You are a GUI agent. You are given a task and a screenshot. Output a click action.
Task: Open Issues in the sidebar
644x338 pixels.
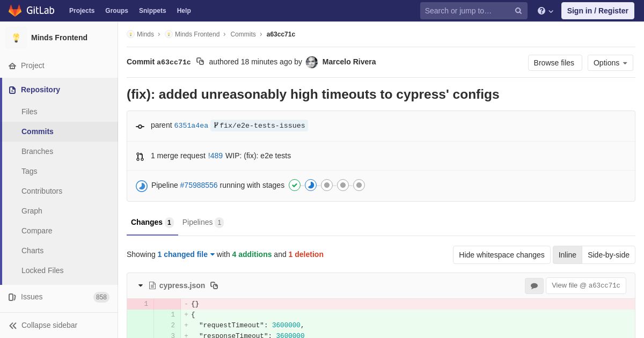pyautogui.click(x=59, y=297)
